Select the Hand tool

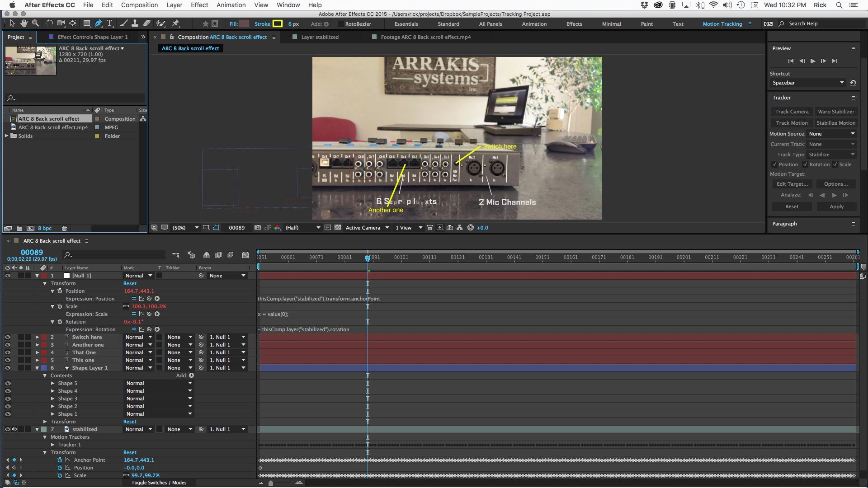pyautogui.click(x=24, y=23)
